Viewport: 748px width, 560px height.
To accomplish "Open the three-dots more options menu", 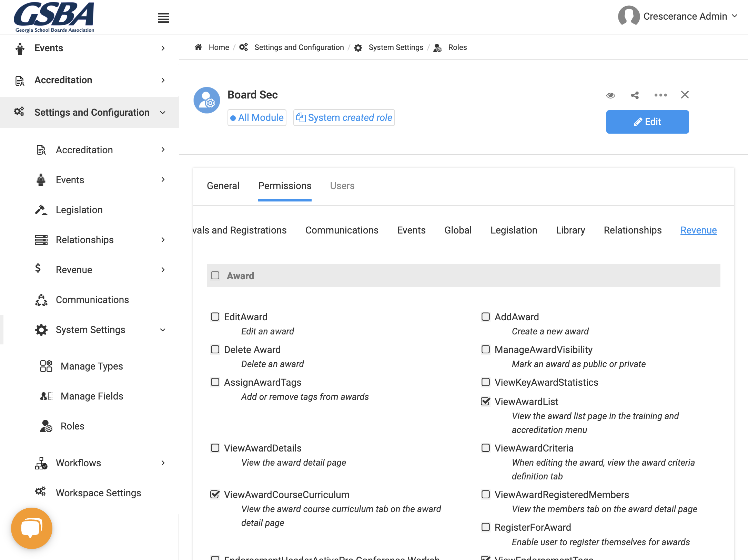I will (660, 95).
